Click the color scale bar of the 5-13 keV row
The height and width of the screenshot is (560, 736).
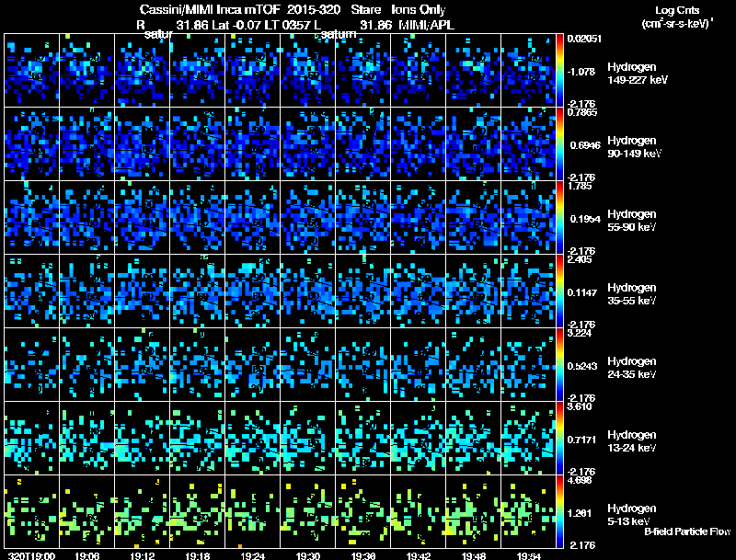[x=559, y=512]
